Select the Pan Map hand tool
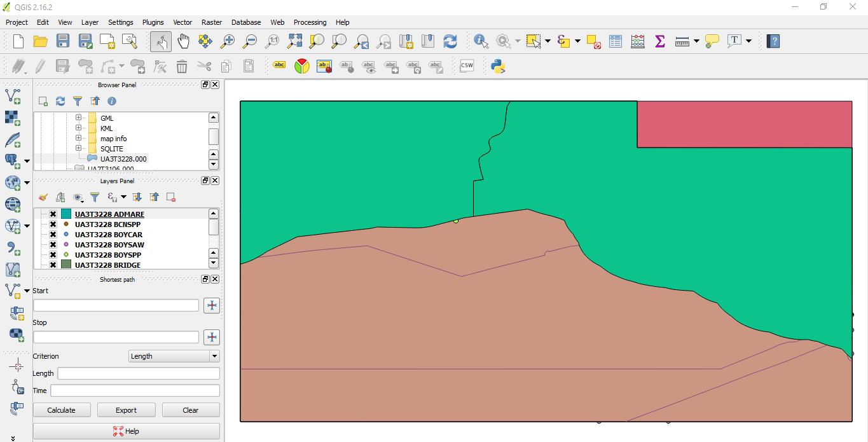This screenshot has width=868, height=442. [x=183, y=41]
